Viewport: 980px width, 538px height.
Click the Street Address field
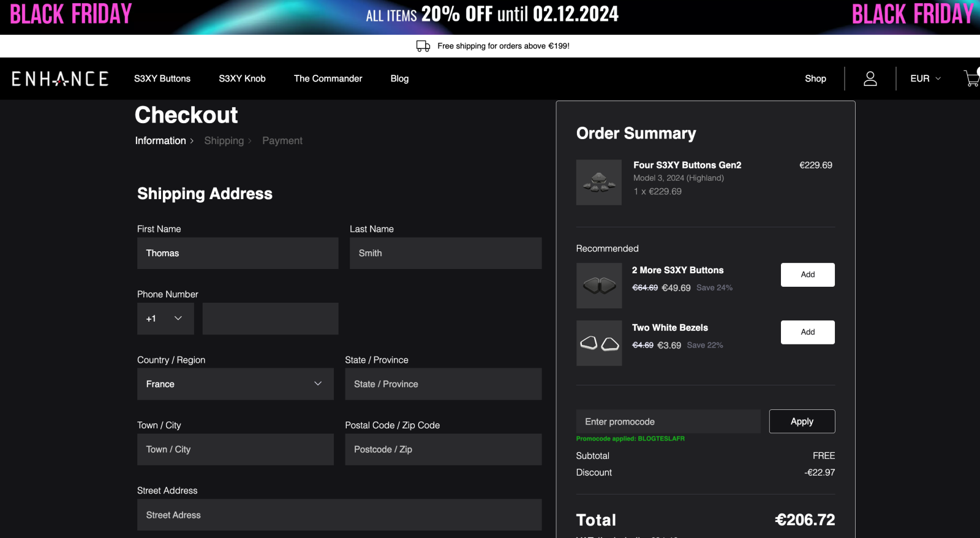(x=339, y=515)
